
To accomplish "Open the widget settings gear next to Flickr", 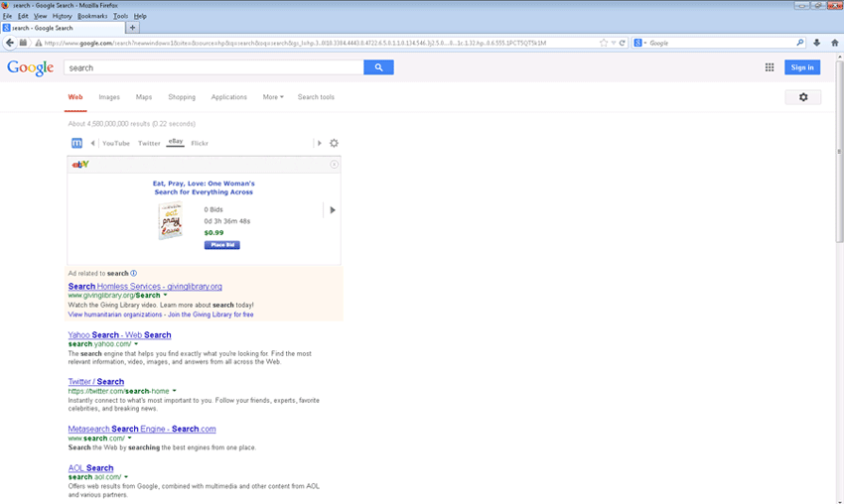I will pos(334,143).
